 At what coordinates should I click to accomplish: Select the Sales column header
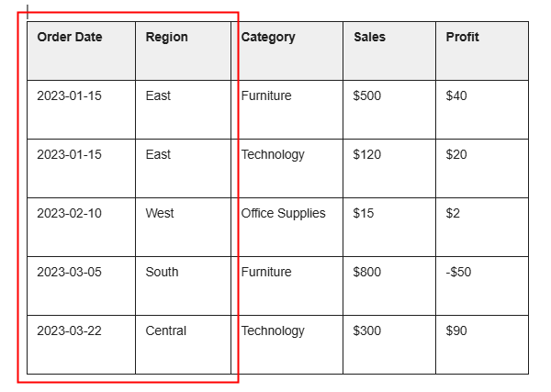click(x=369, y=38)
